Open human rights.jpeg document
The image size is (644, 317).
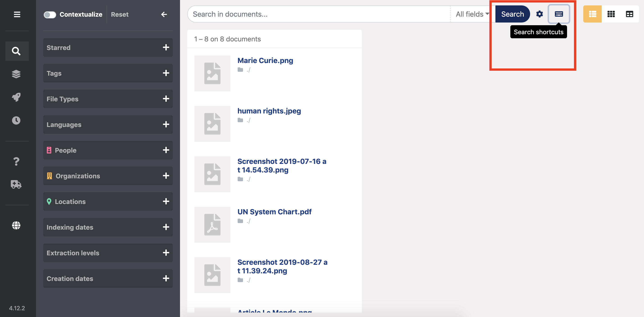(x=269, y=111)
